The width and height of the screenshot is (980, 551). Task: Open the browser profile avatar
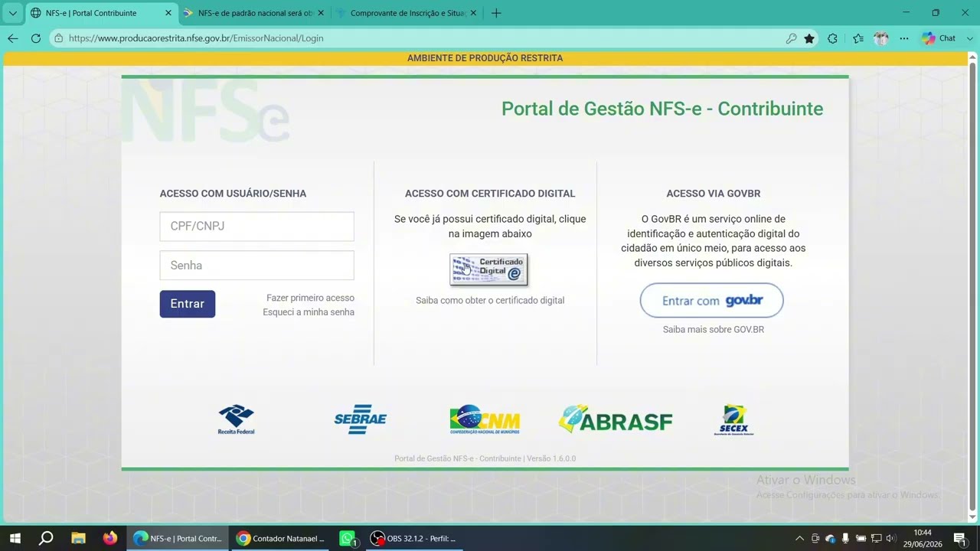(x=881, y=38)
